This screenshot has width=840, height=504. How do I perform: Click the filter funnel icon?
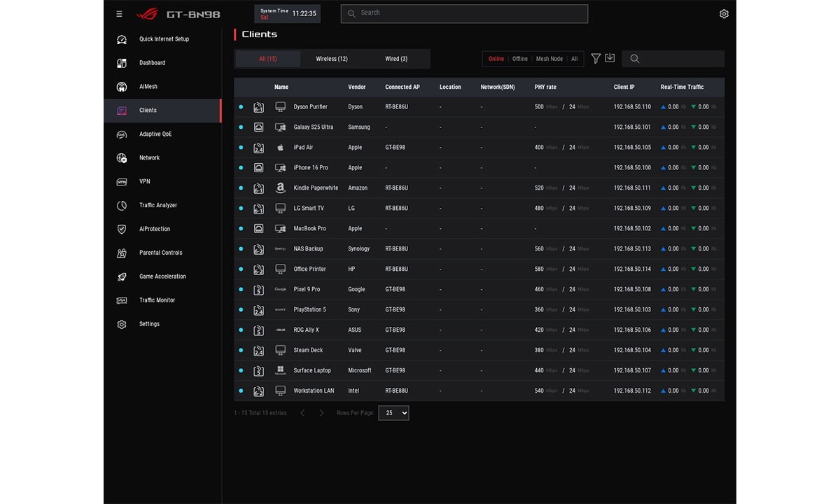click(x=596, y=59)
